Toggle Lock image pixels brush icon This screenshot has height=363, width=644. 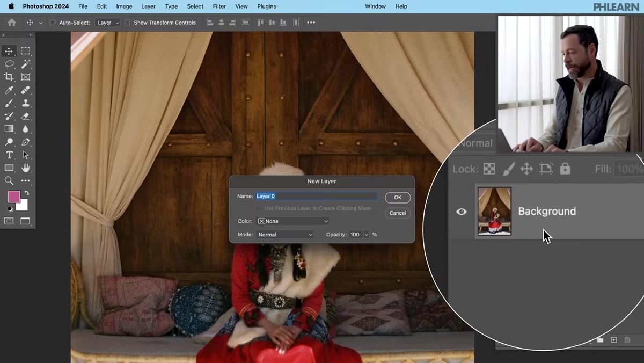508,169
